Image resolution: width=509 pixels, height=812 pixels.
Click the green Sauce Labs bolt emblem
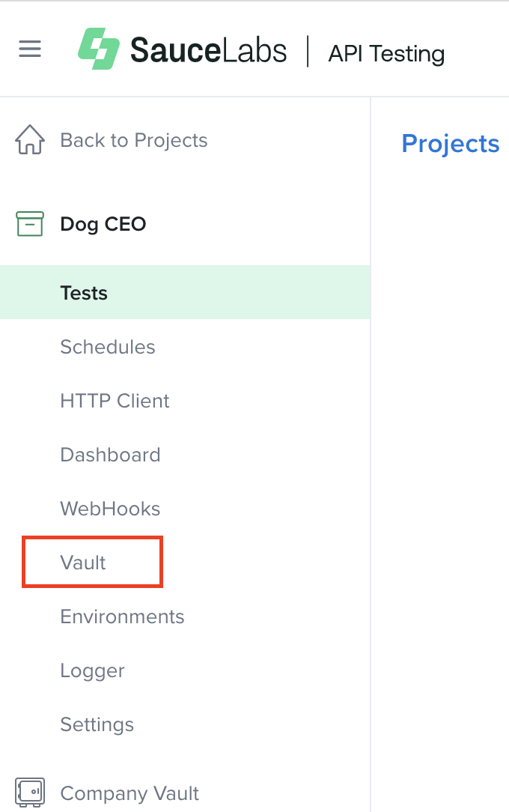coord(98,46)
